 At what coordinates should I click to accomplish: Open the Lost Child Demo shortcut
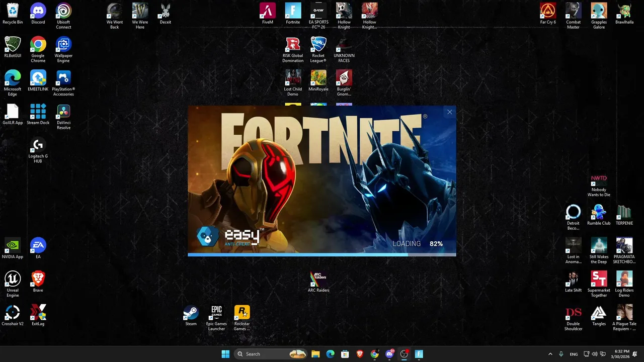293,83
